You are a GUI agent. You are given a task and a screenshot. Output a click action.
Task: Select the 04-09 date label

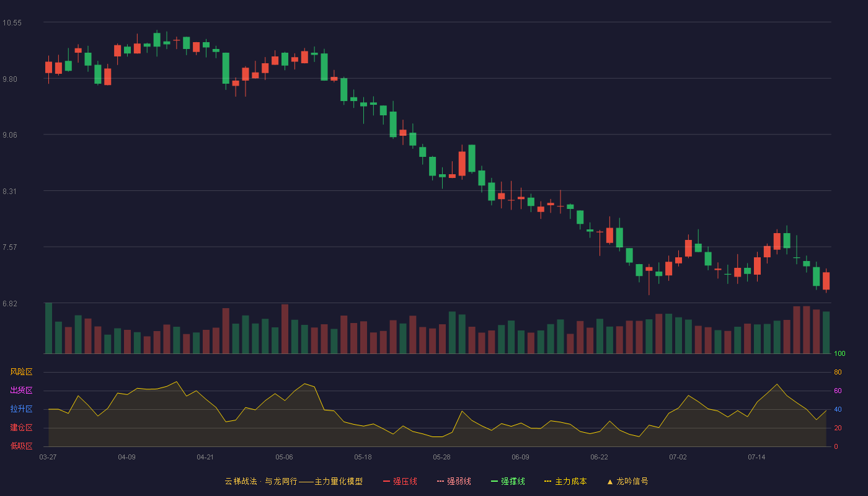[x=126, y=457]
